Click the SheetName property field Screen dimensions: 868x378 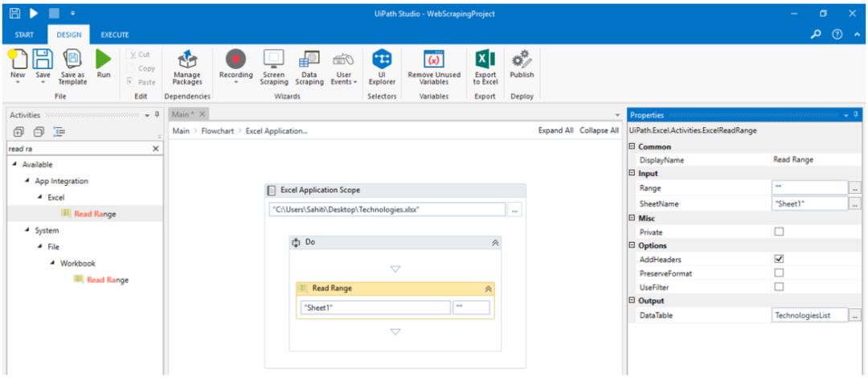[809, 203]
